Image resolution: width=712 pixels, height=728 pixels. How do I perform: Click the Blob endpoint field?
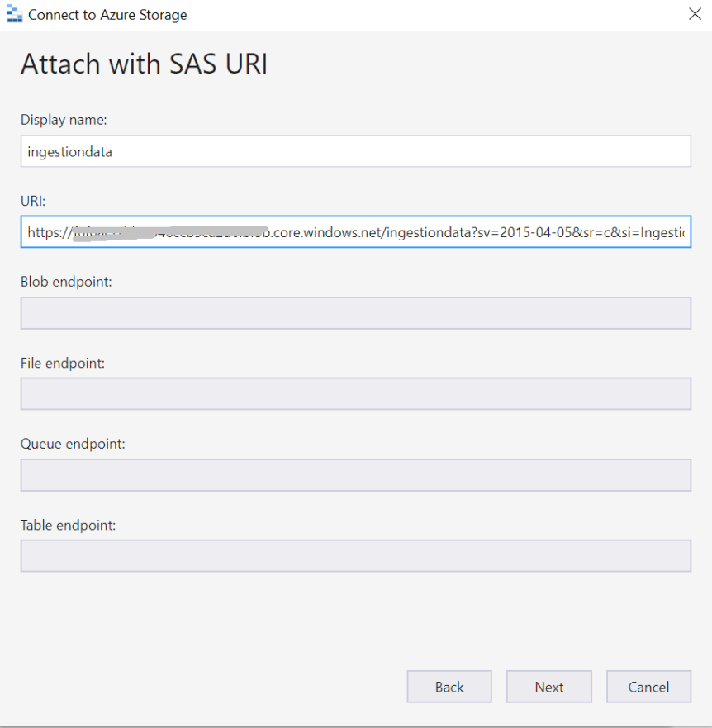click(x=355, y=313)
